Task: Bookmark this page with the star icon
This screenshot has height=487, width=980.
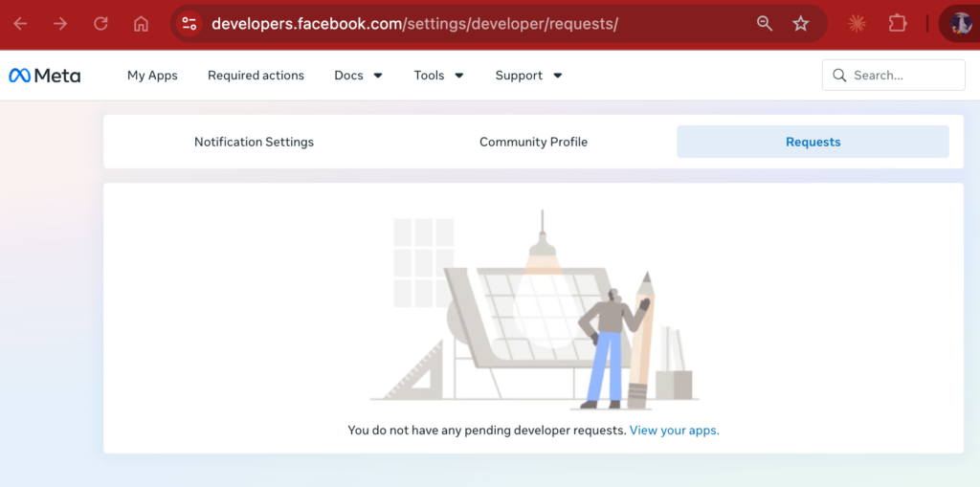Action: (x=801, y=24)
